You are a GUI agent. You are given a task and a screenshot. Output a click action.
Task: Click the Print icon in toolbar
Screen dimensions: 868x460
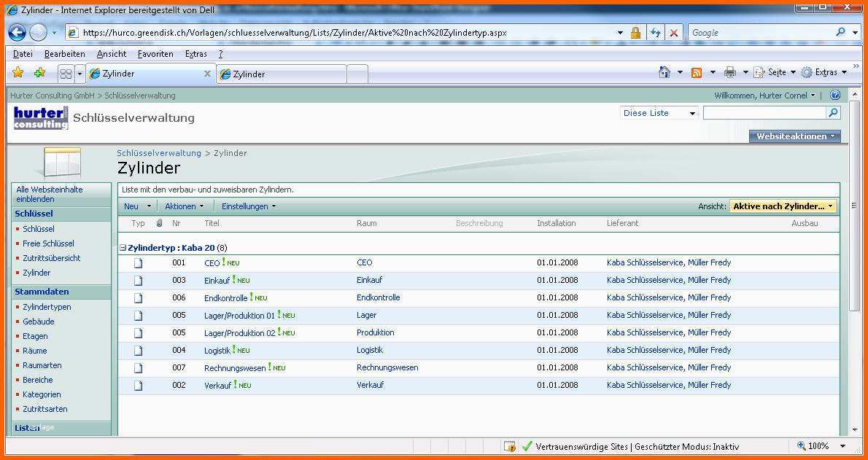point(729,72)
